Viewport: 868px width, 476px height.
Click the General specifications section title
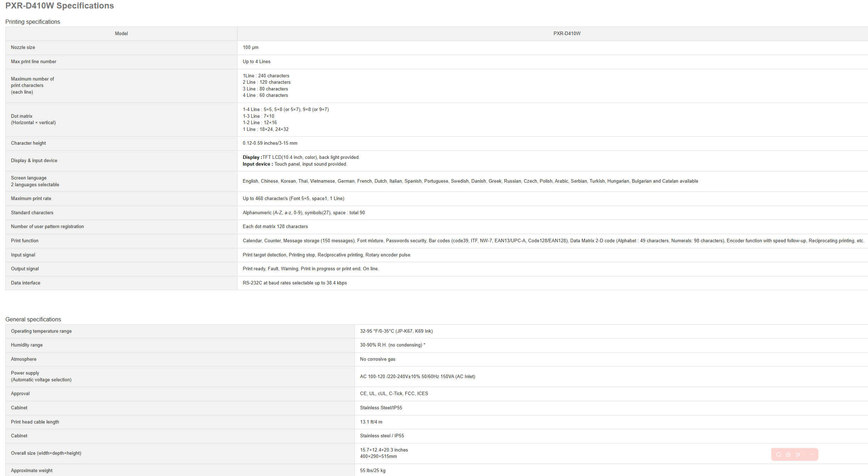[x=33, y=319]
